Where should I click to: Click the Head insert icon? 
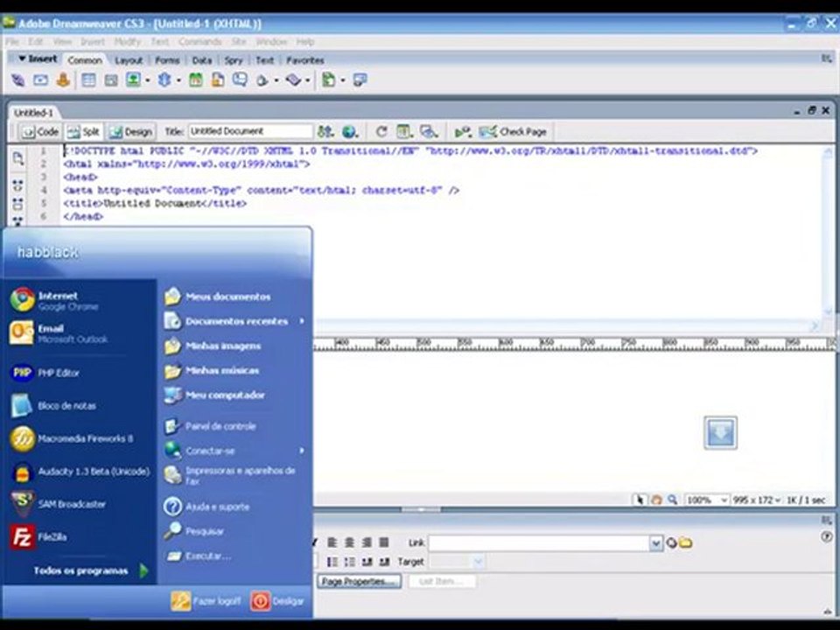262,80
